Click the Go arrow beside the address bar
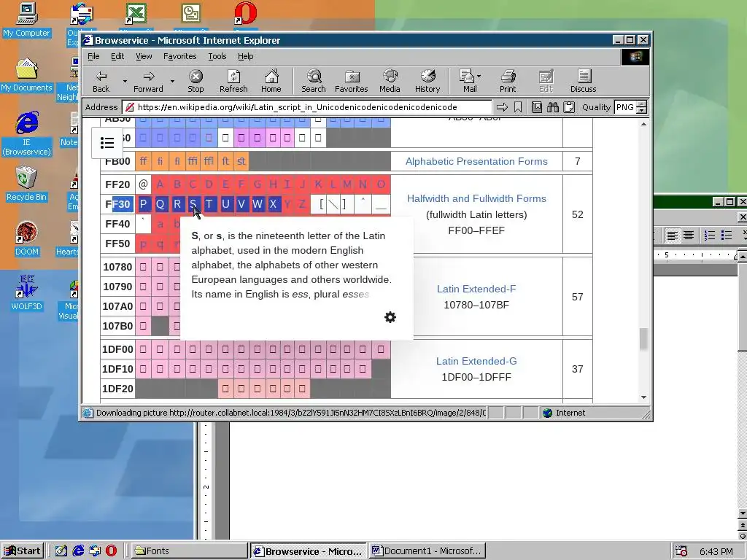 pos(502,107)
